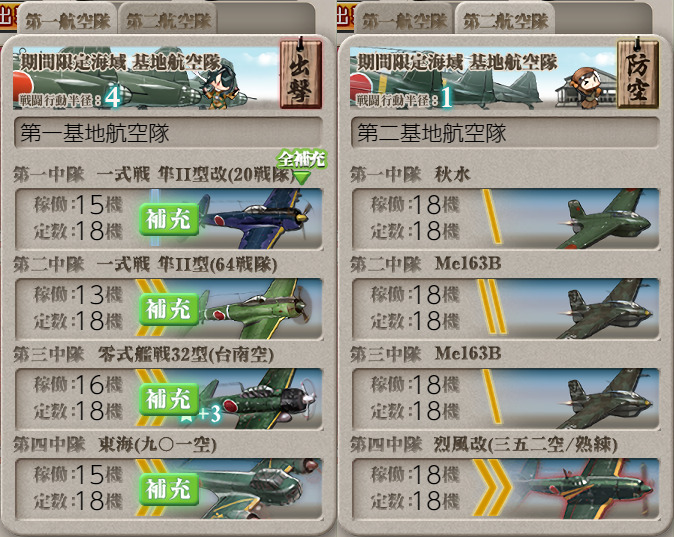674x537 pixels.
Task: Toggle the 防空 wooden mode sign
Action: pyautogui.click(x=637, y=74)
